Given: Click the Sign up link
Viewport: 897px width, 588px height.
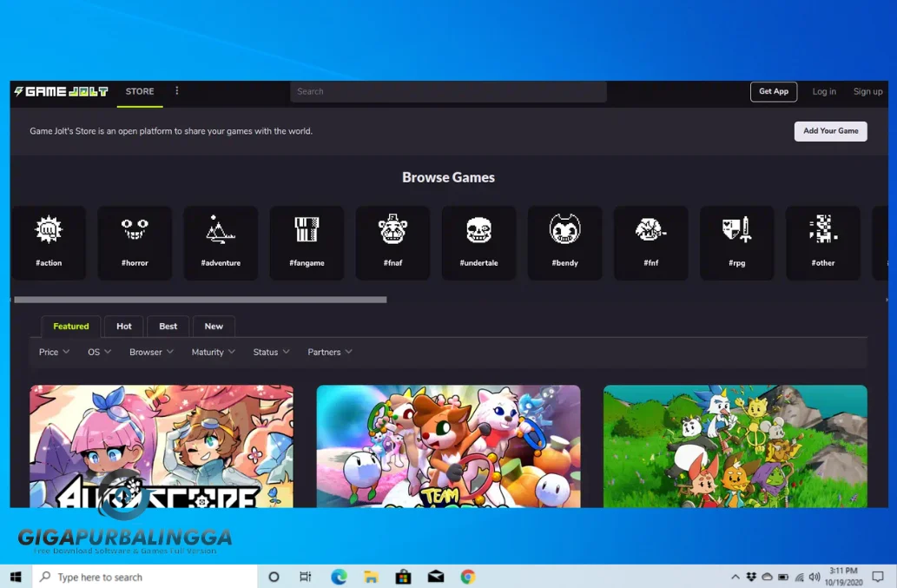Looking at the screenshot, I should (x=867, y=91).
